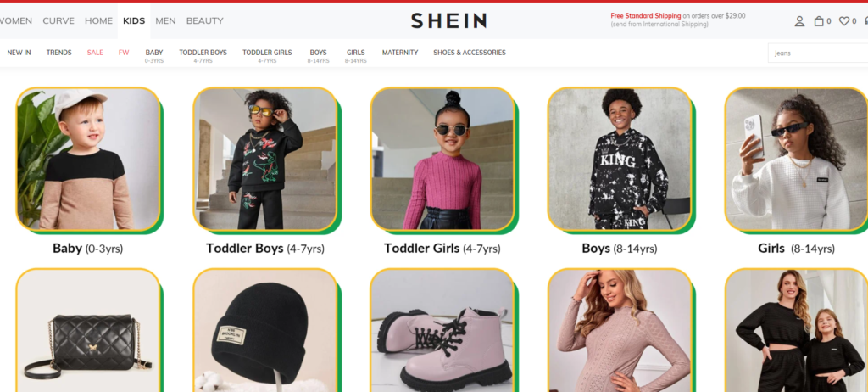
Task: Open the CURVE tab
Action: (x=58, y=21)
